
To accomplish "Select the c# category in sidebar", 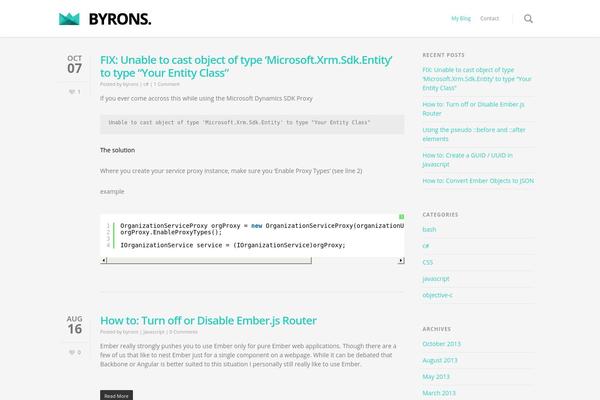I will pyautogui.click(x=426, y=246).
